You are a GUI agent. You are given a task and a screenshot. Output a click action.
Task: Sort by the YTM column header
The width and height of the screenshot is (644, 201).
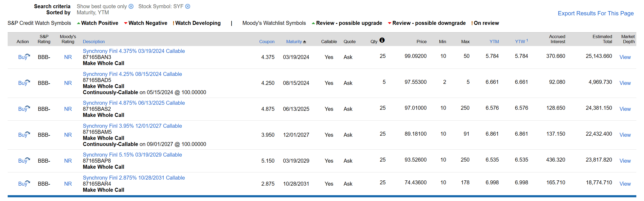pos(494,42)
